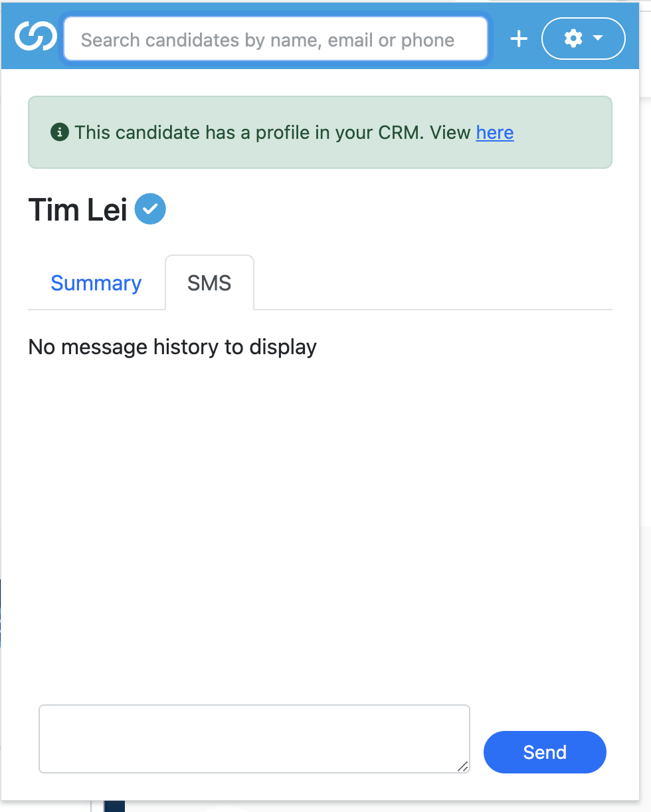651x812 pixels.
Task: Focus the candidate search field
Action: [x=275, y=40]
